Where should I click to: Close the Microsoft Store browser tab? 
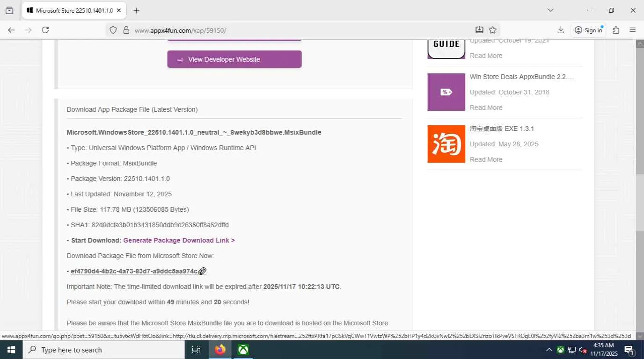119,10
